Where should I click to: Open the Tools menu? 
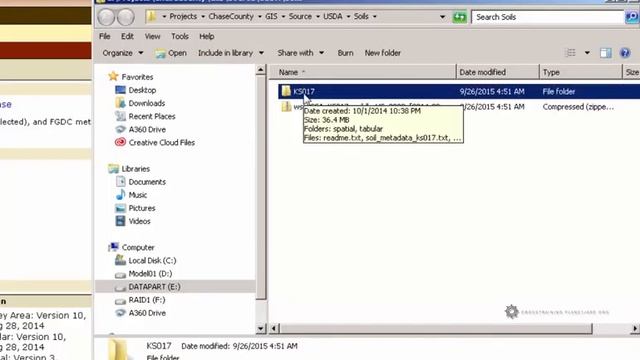coord(180,36)
